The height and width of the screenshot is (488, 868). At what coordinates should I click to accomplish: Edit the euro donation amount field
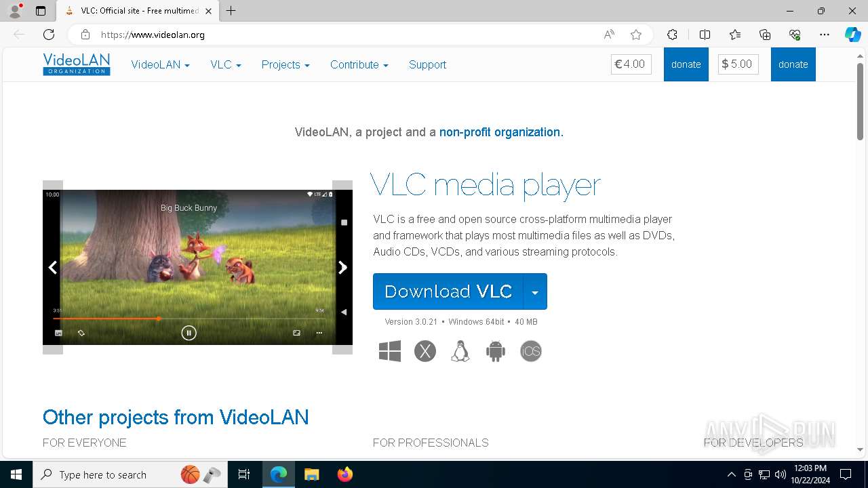click(631, 64)
